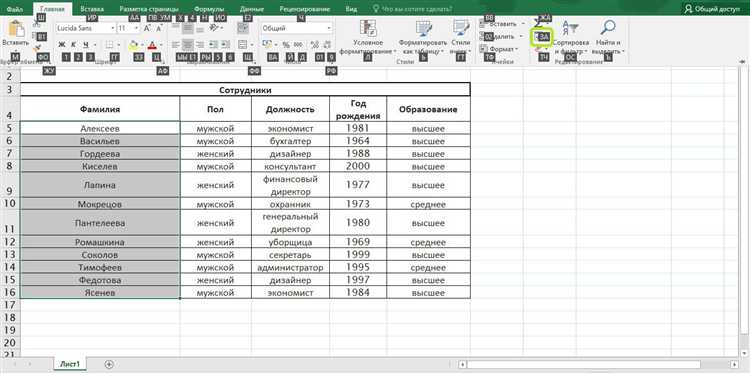This screenshot has height=373, width=750.
Task: Select the Ромашкина cell
Action: tap(100, 242)
